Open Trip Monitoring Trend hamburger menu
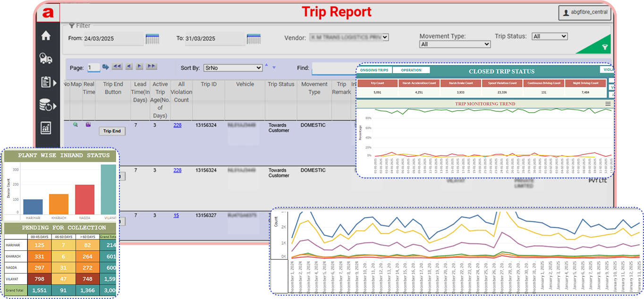Image resolution: width=644 pixels, height=299 pixels. click(608, 104)
